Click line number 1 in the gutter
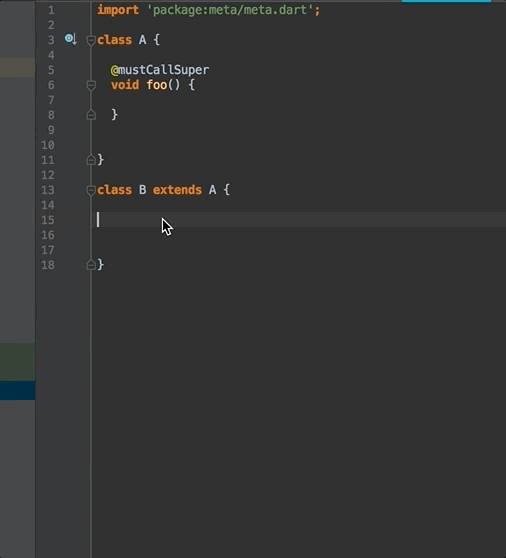The height and width of the screenshot is (558, 506). click(51, 10)
